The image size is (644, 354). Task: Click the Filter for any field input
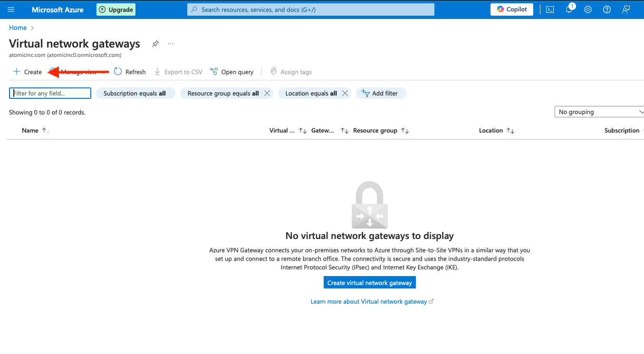coord(50,93)
